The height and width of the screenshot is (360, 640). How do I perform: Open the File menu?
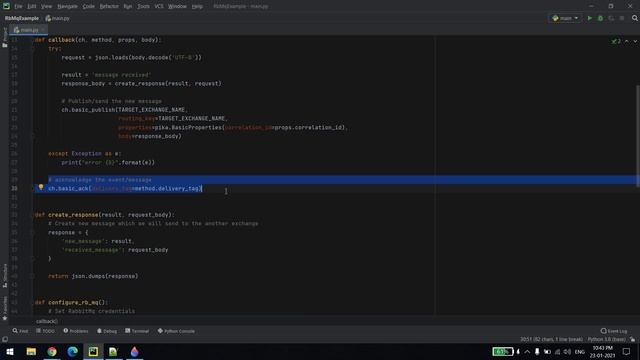pyautogui.click(x=18, y=7)
